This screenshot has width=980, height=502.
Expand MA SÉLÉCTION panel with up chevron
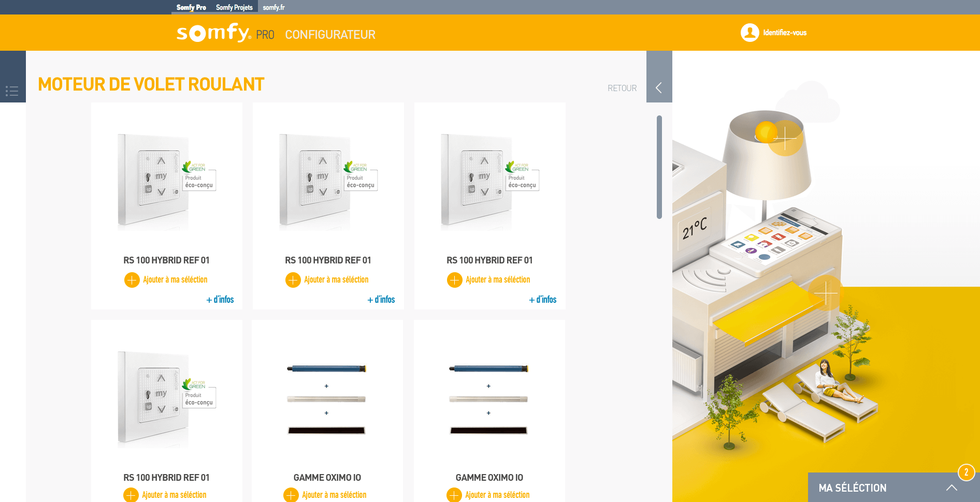tap(952, 488)
